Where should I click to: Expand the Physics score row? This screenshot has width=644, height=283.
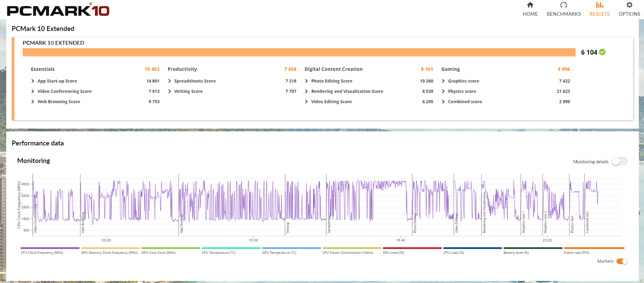(x=443, y=91)
